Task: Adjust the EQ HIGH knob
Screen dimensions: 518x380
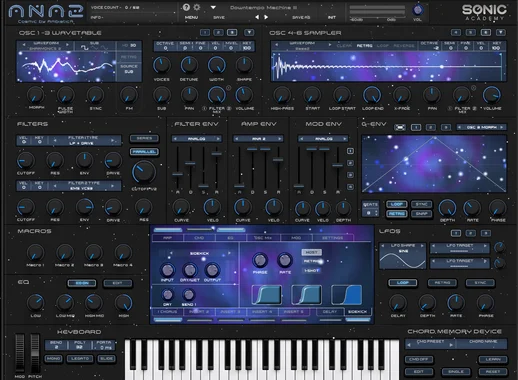Action: [x=124, y=303]
